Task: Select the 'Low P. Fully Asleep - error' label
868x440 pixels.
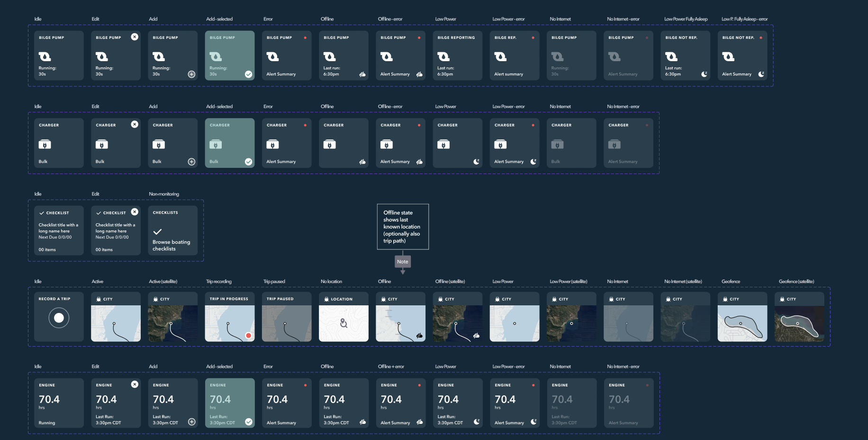Action: point(744,19)
